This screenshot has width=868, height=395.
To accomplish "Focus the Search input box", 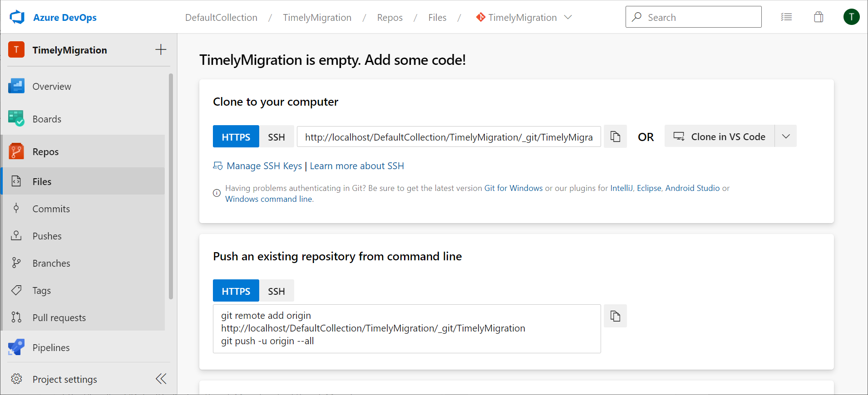I will coord(693,17).
